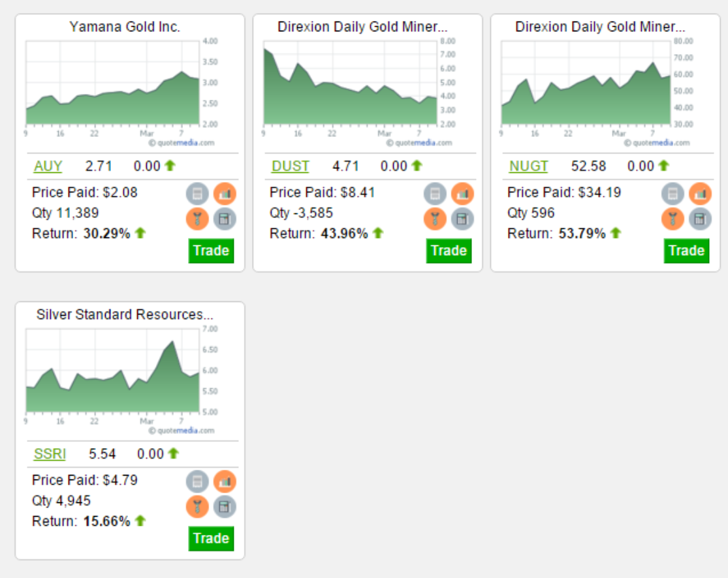
Task: Click the necktie icon on the SSRI card
Action: 197,506
